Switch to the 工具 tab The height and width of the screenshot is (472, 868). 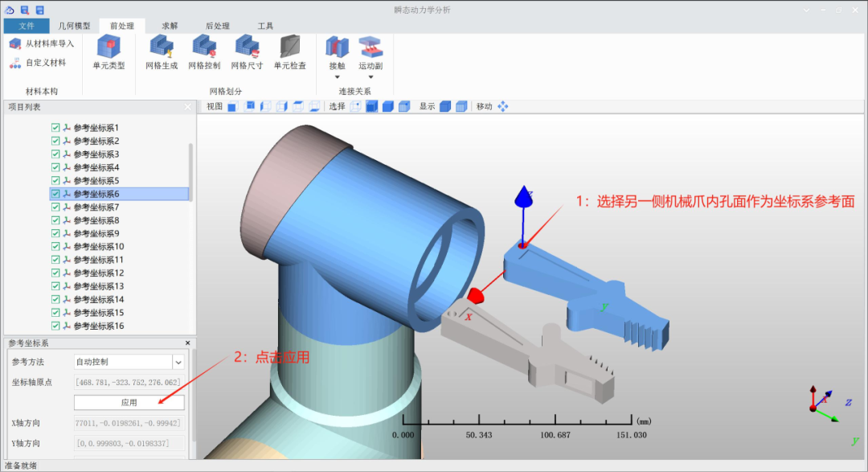tap(265, 26)
